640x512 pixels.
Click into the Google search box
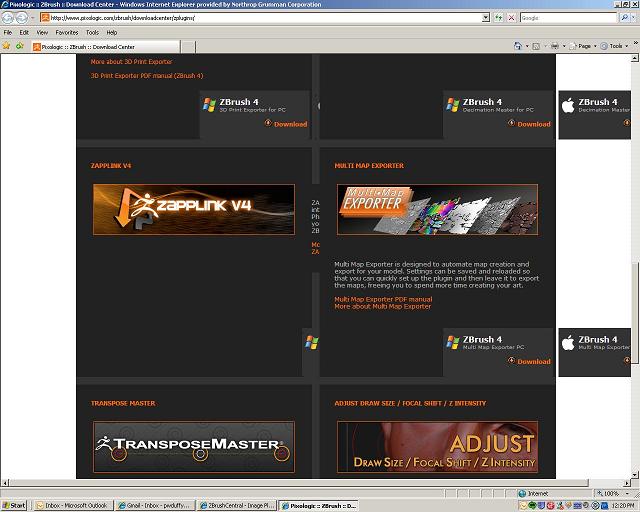coord(569,18)
